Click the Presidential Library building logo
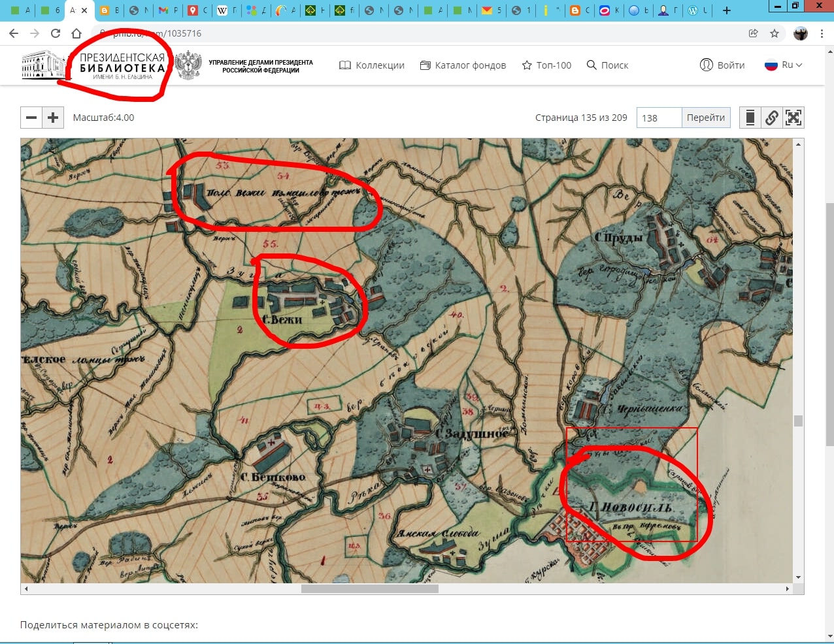This screenshot has width=834, height=644. coord(43,65)
